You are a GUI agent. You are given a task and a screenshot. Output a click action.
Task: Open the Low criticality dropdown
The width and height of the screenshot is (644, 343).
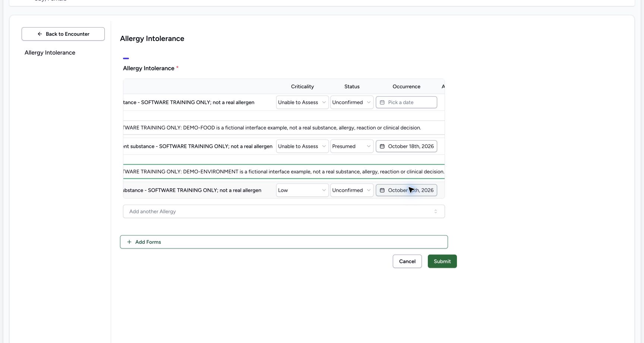click(302, 190)
